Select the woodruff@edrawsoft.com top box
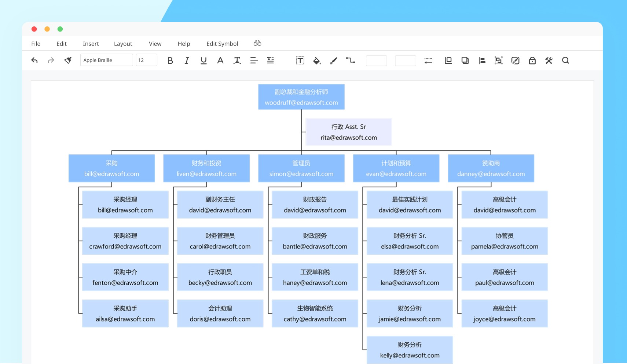 click(301, 97)
